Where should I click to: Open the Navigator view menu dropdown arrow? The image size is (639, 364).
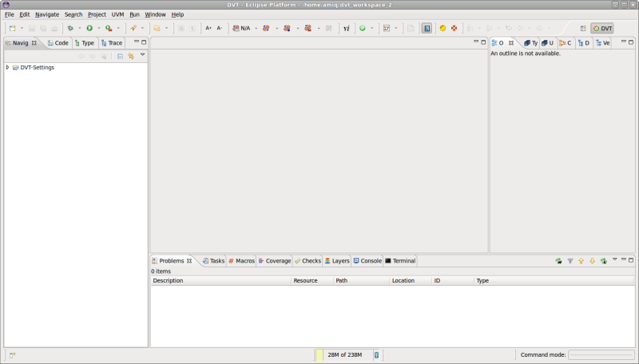pyautogui.click(x=142, y=55)
